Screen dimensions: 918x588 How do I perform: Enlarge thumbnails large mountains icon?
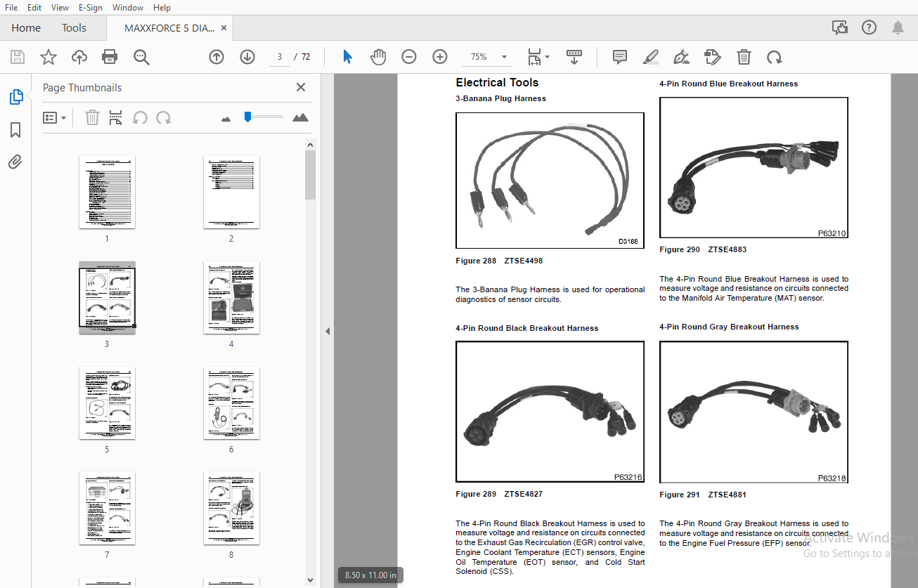pos(301,117)
